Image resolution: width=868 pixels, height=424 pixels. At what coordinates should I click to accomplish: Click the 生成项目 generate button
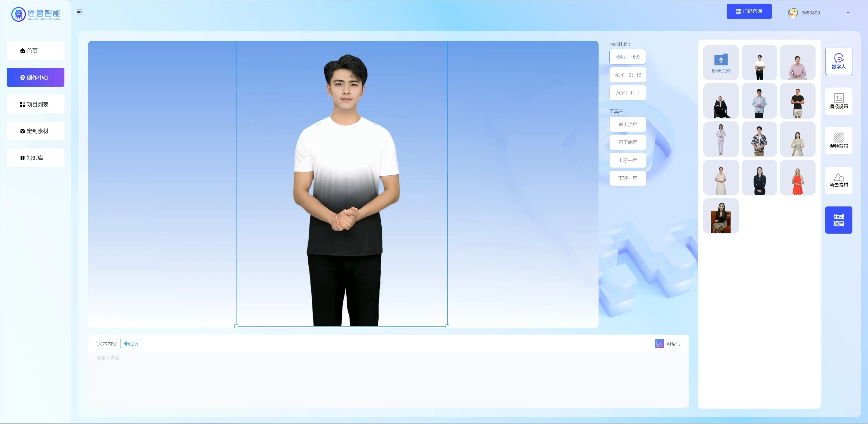point(838,220)
